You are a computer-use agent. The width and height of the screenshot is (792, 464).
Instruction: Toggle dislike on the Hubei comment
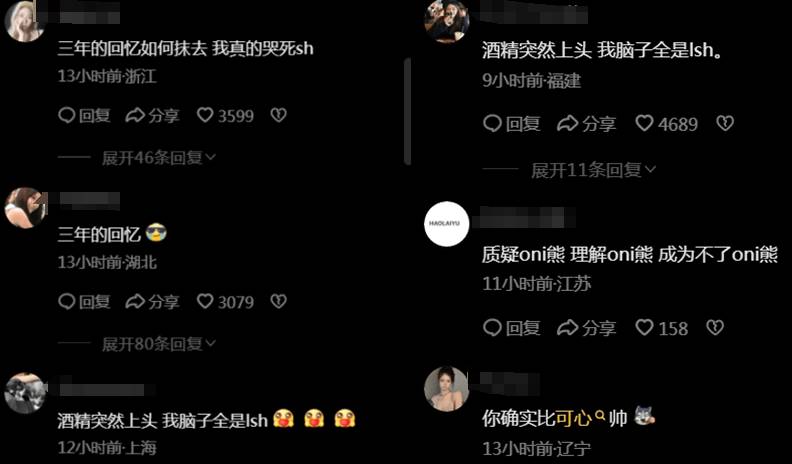click(278, 301)
